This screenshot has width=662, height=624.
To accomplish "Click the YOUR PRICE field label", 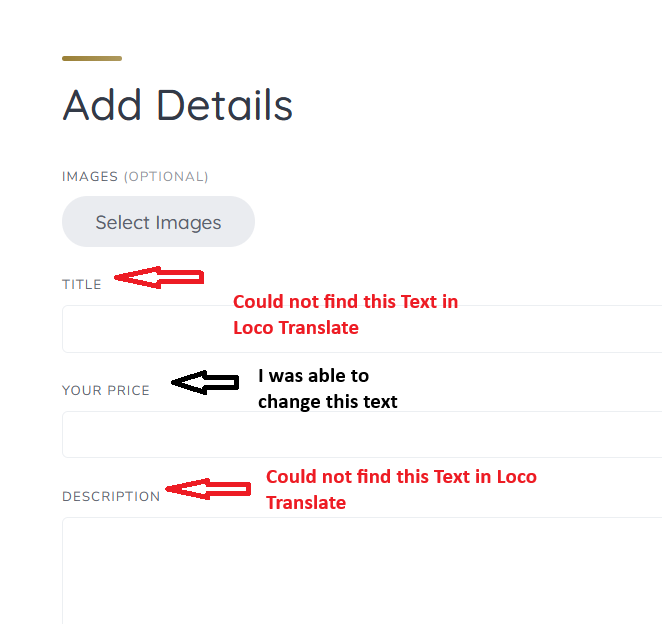I will tap(106, 390).
